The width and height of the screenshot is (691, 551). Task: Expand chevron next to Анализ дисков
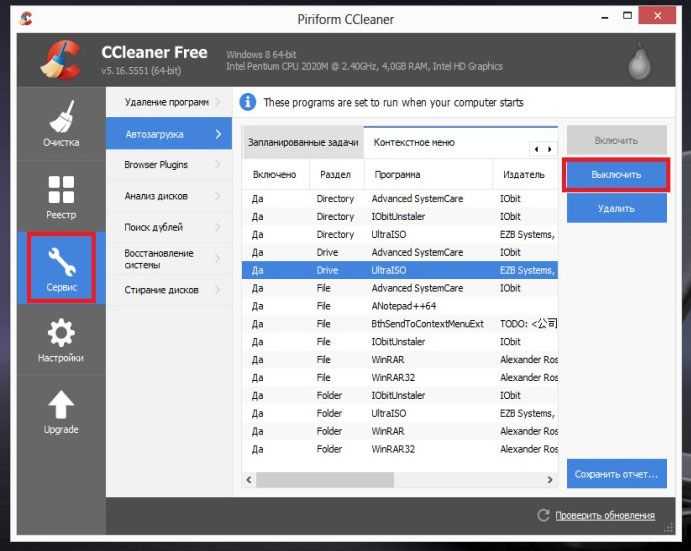click(218, 196)
